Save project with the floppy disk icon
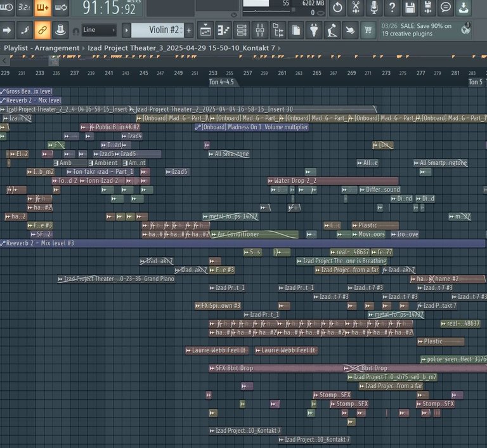This screenshot has width=487, height=448. tap(410, 7)
